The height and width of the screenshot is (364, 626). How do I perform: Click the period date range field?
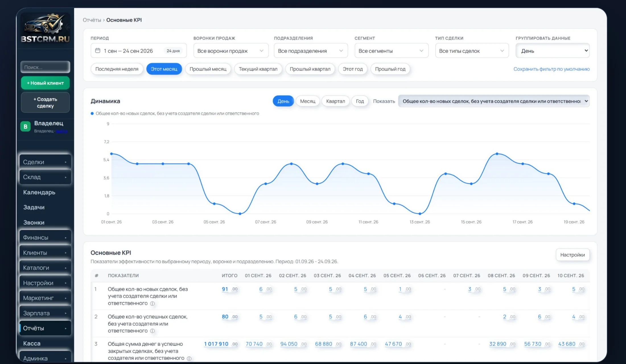pos(139,51)
